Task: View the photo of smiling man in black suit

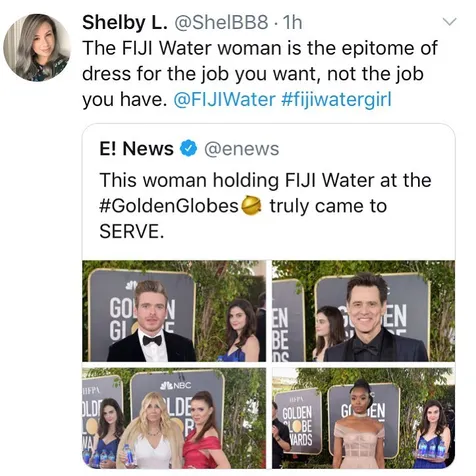Action: (363, 311)
